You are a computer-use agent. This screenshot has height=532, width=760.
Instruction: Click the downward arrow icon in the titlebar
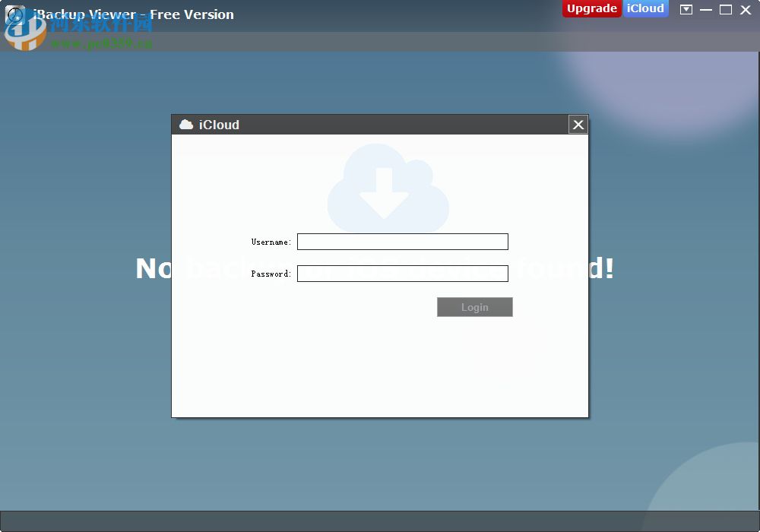pos(686,9)
